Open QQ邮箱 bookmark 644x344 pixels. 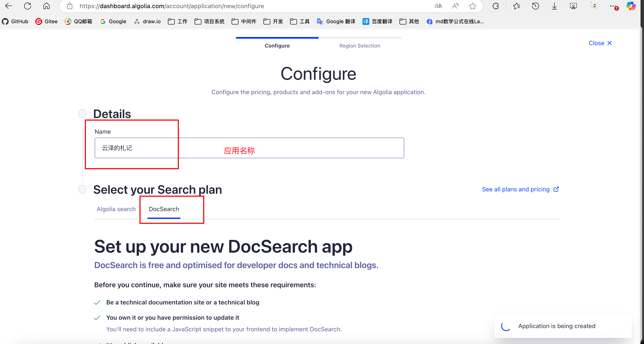pos(78,21)
